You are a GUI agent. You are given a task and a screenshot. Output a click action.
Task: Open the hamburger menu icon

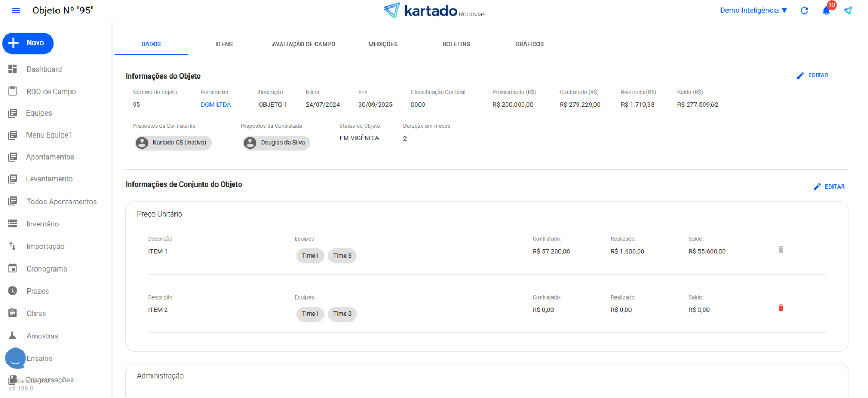[x=16, y=11]
